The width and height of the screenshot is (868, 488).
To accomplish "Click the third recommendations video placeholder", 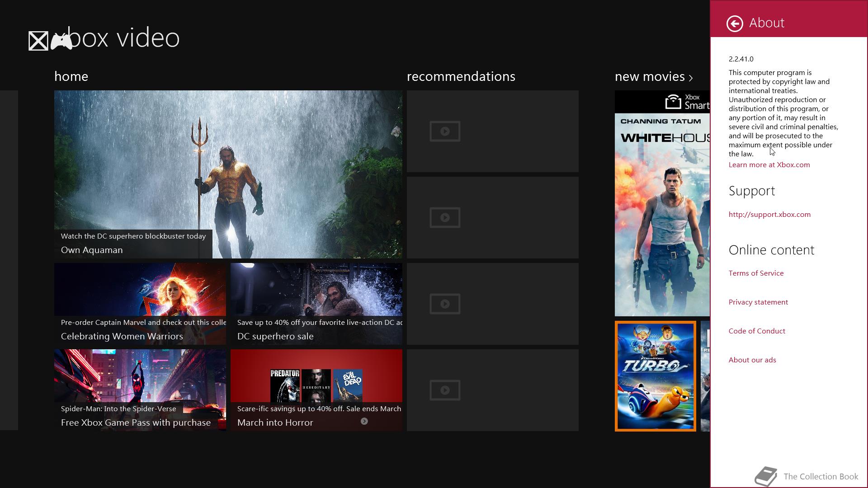I will (492, 304).
